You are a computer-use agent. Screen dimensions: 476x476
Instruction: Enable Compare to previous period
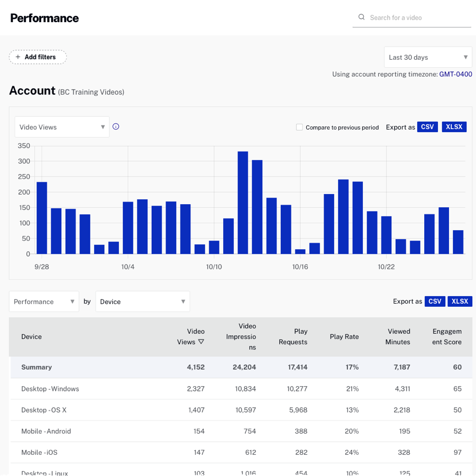pyautogui.click(x=299, y=127)
